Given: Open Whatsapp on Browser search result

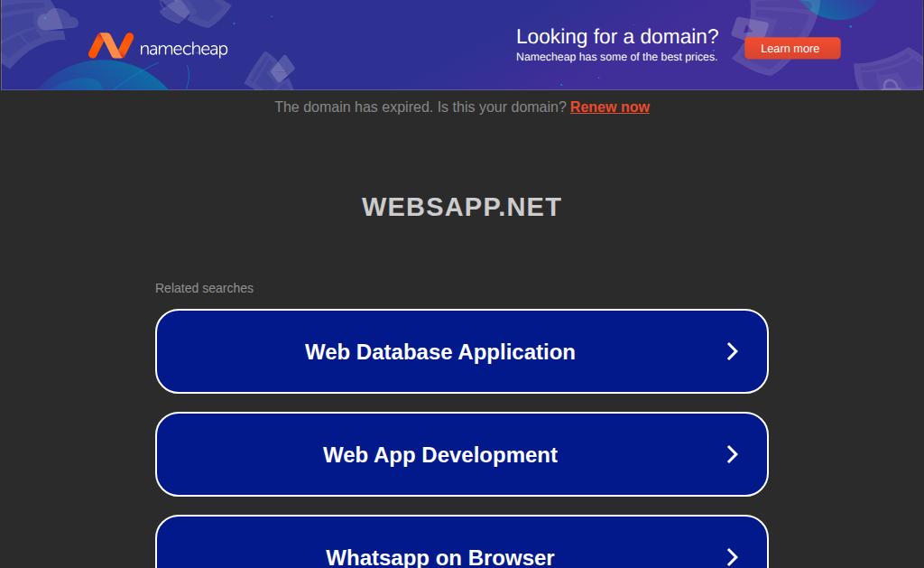Looking at the screenshot, I should [461, 542].
